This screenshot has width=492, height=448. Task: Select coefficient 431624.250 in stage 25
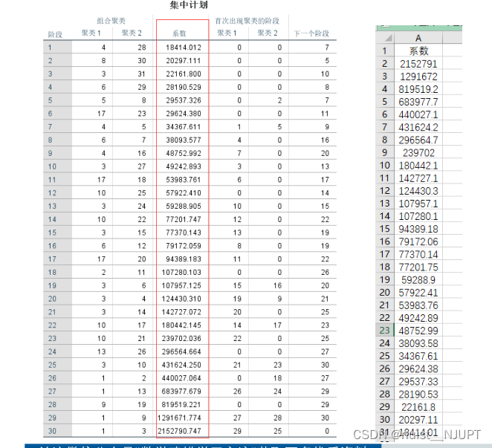click(x=181, y=365)
